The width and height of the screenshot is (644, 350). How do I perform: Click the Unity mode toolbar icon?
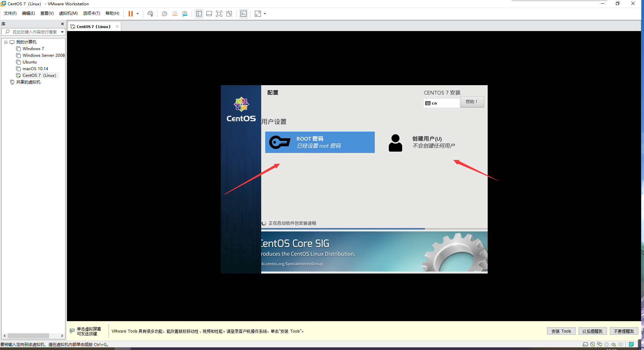click(229, 14)
